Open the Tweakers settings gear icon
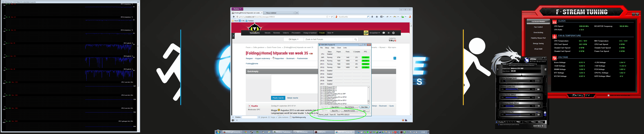 click(x=393, y=33)
